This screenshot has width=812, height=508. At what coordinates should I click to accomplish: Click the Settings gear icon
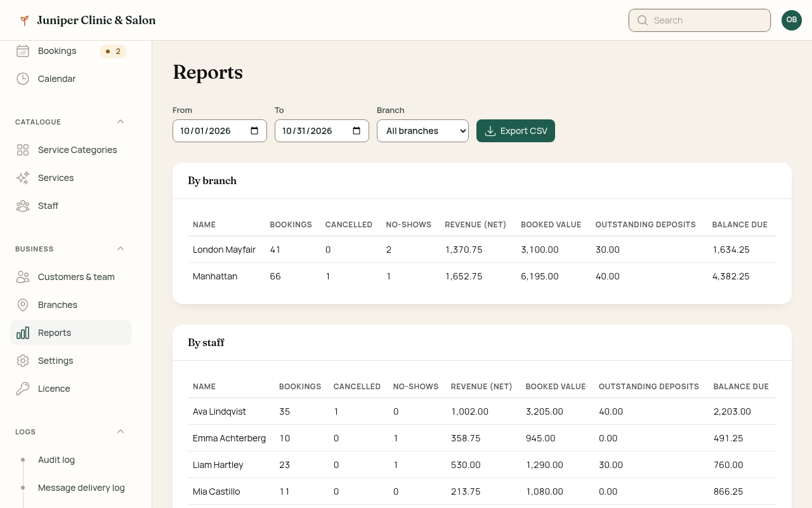click(x=23, y=361)
